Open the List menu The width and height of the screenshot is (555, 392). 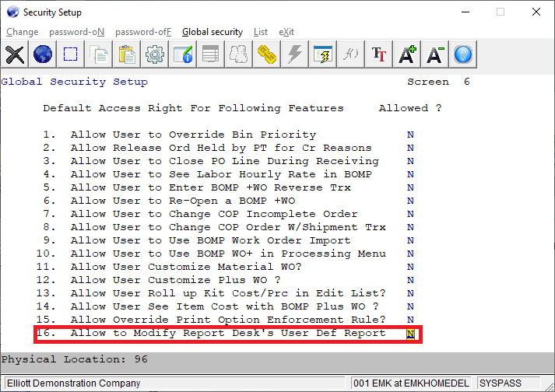click(x=261, y=32)
